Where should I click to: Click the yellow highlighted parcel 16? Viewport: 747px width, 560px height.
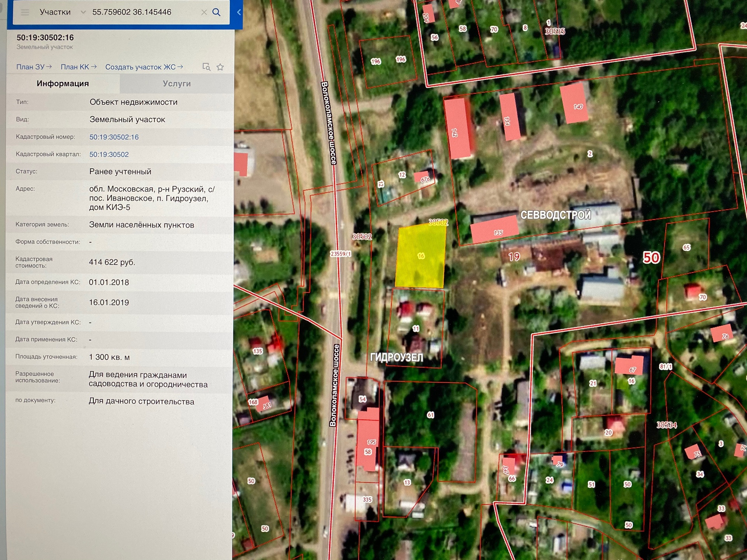click(x=421, y=256)
